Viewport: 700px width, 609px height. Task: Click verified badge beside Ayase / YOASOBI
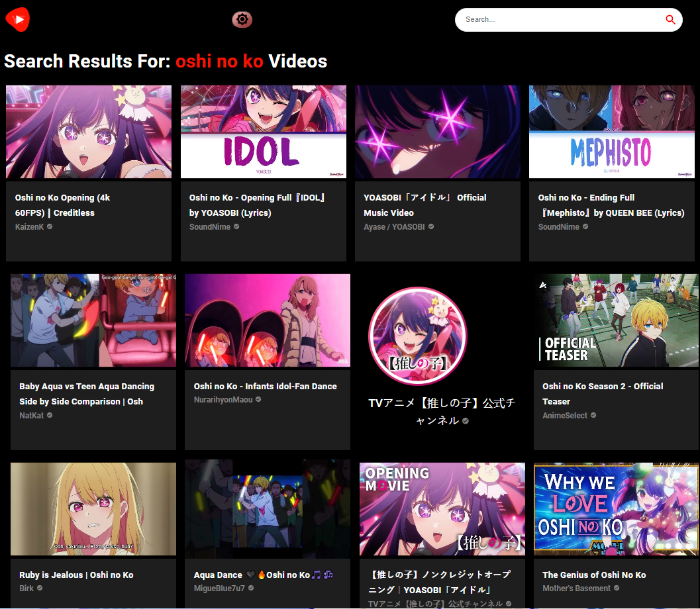click(x=431, y=226)
